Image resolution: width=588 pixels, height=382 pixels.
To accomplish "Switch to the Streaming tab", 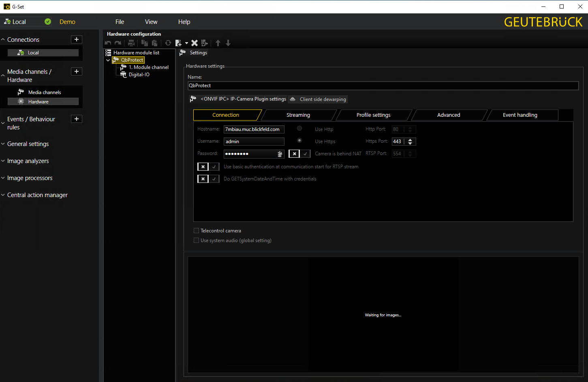I will [x=298, y=115].
